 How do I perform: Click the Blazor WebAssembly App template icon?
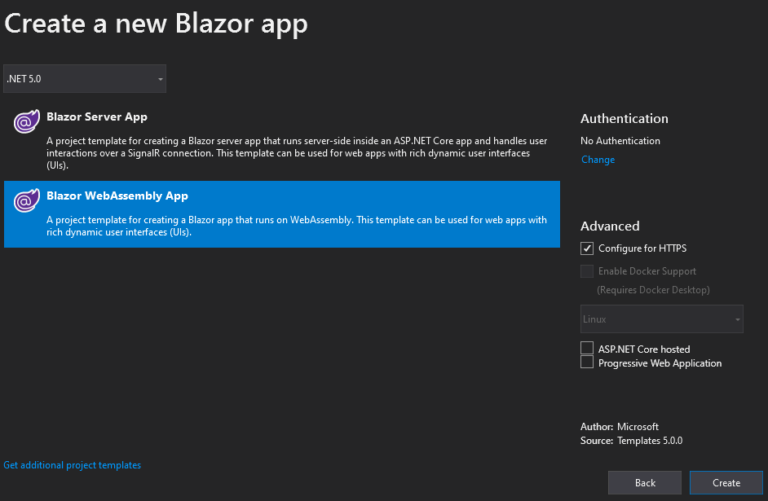[x=26, y=201]
